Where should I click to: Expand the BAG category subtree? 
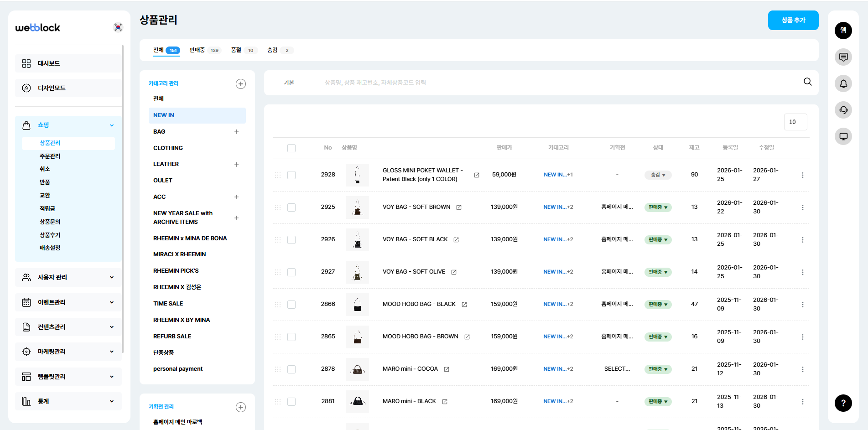[x=236, y=132]
